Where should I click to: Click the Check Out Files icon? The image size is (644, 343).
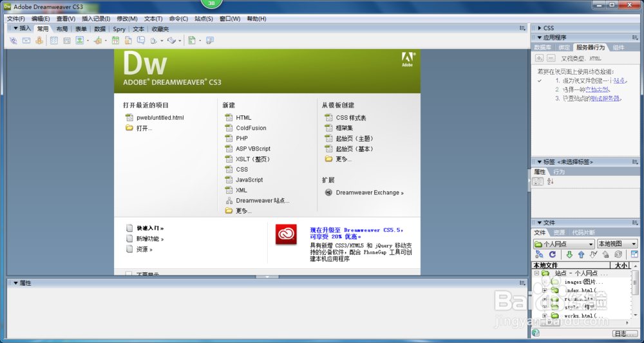pos(592,254)
